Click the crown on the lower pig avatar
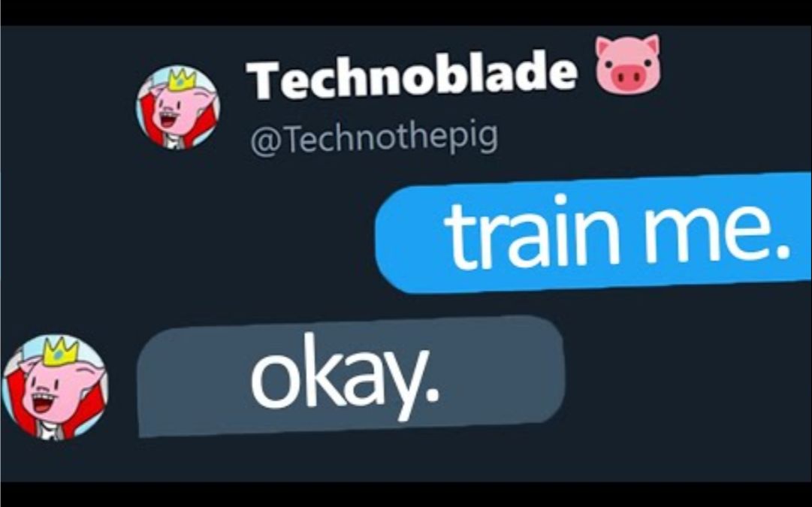 [60, 351]
